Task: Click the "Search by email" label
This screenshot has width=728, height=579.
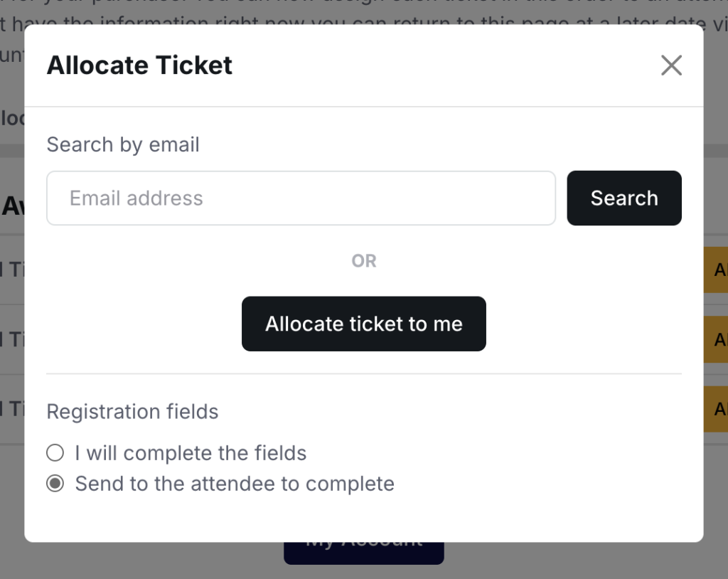Action: [123, 145]
